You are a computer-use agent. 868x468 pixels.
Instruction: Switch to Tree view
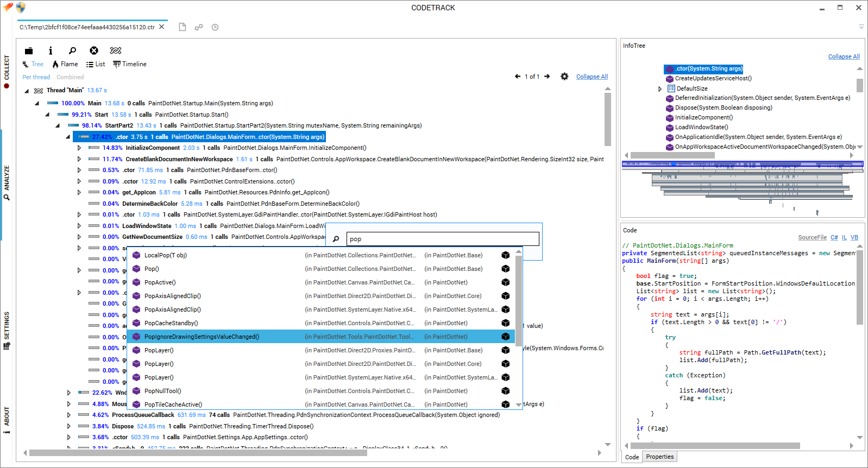pos(33,64)
